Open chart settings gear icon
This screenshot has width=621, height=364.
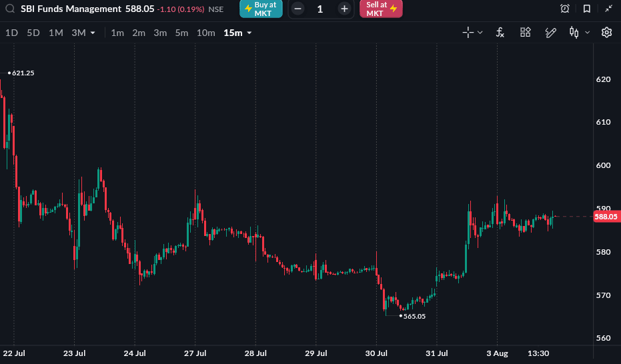click(x=606, y=33)
